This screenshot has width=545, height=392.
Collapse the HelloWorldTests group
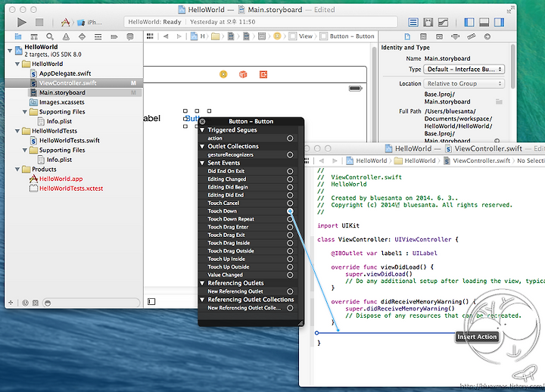17,131
